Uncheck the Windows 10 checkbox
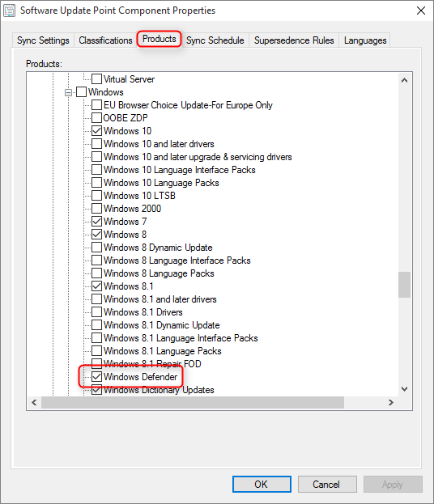This screenshot has width=434, height=504. click(x=97, y=131)
